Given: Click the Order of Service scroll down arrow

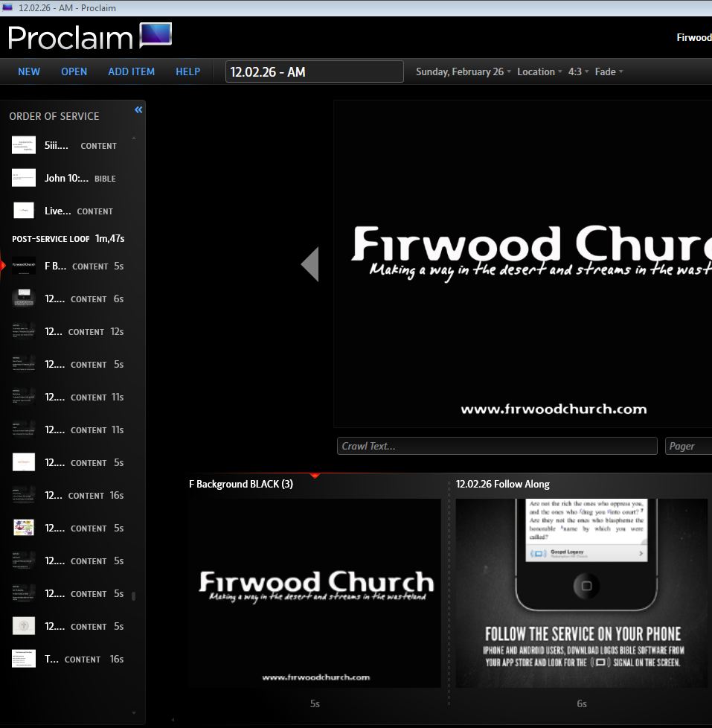Looking at the screenshot, I should point(134,712).
